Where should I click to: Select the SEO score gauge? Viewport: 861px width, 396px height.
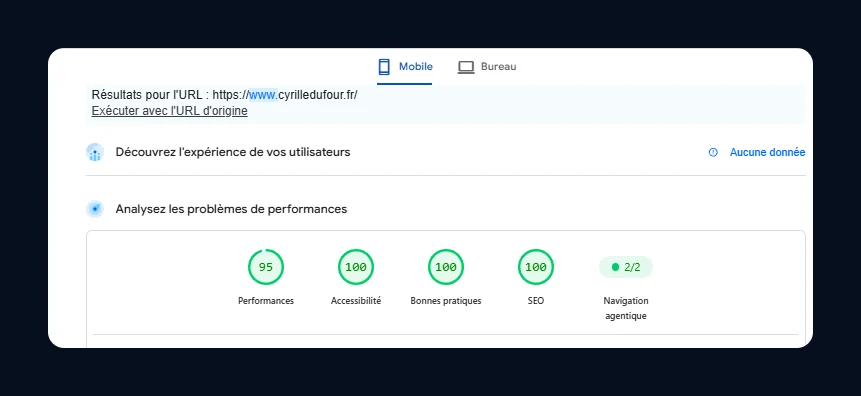pyautogui.click(x=536, y=267)
